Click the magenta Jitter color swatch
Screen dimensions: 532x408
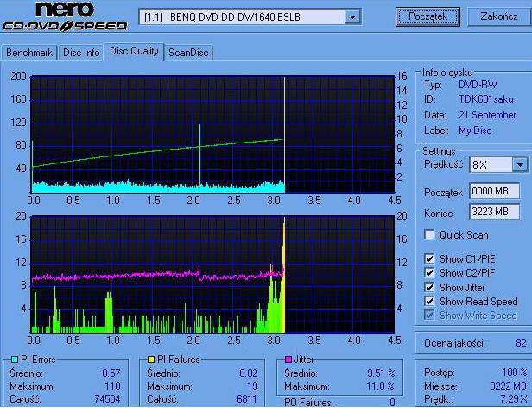[x=288, y=360]
